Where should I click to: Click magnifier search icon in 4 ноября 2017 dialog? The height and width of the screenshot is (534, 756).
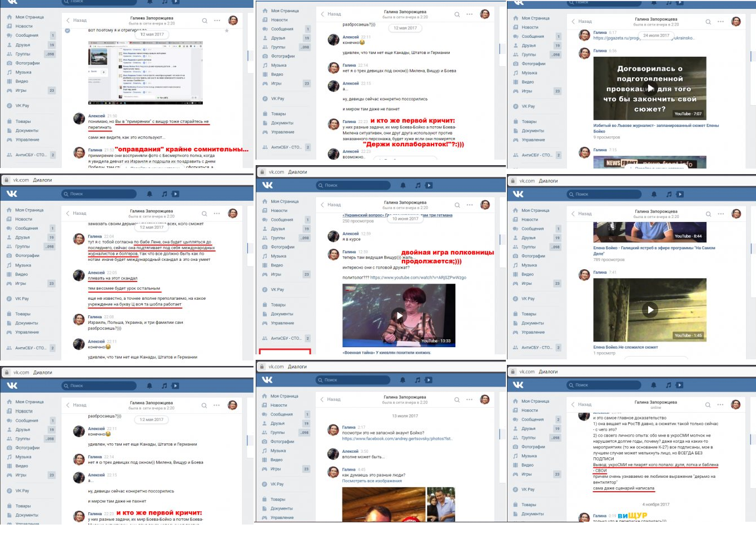tap(708, 404)
